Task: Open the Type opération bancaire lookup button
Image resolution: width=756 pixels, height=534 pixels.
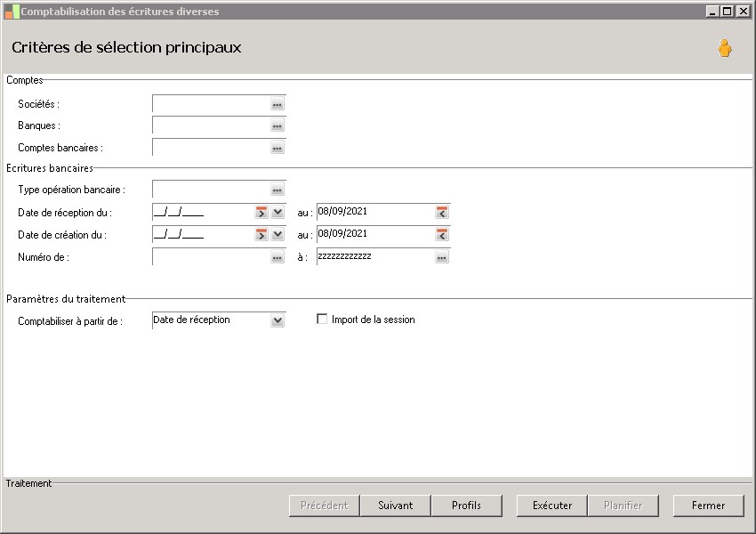Action: (x=277, y=190)
